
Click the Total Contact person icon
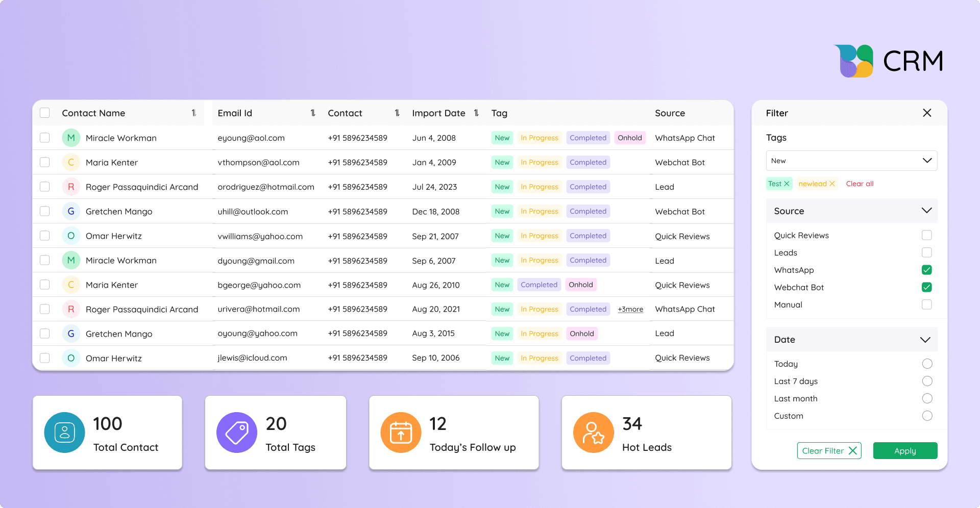coord(64,432)
